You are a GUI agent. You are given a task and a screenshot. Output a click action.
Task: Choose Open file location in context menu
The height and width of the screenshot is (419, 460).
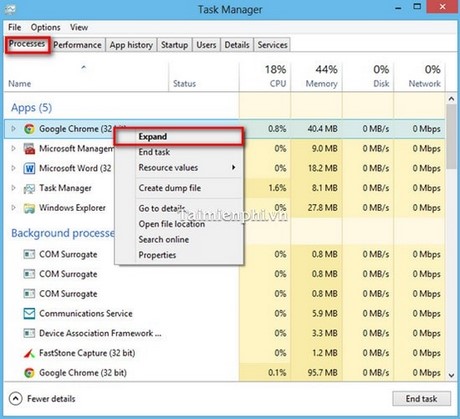(179, 224)
